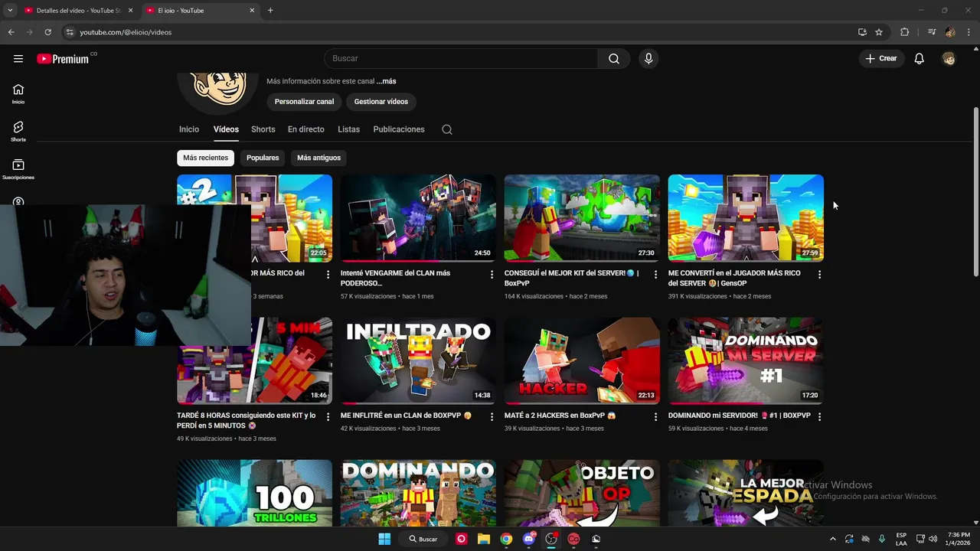Click the page vertical scrollbar
Image resolution: width=980 pixels, height=551 pixels.
975,191
